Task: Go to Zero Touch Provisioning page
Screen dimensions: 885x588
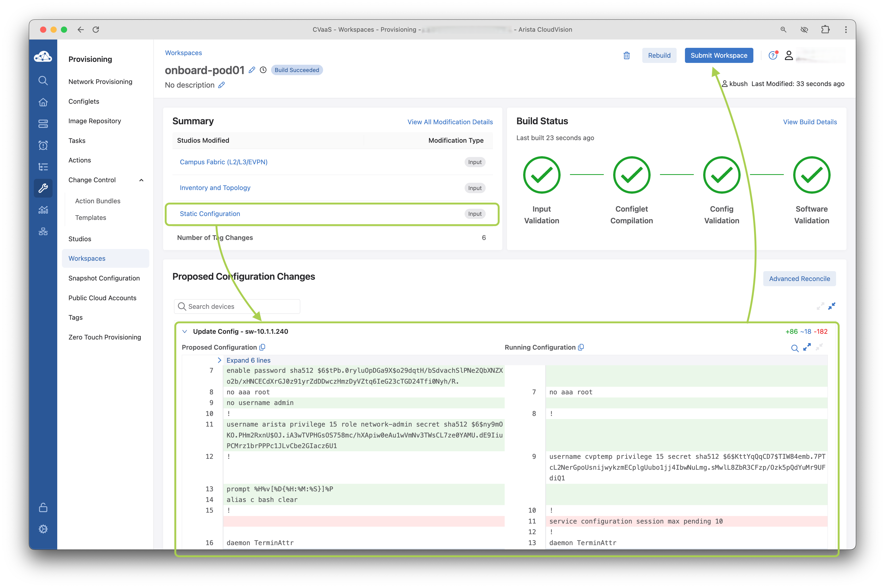Action: pyautogui.click(x=105, y=337)
